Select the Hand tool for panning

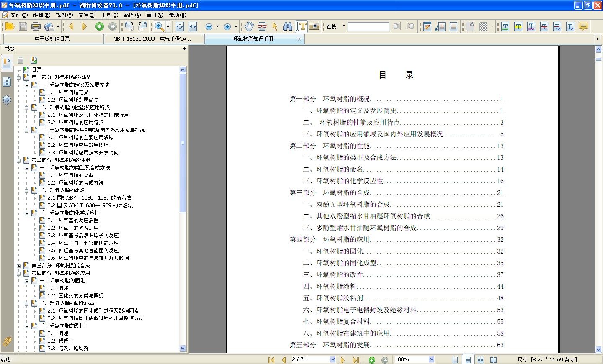(x=249, y=26)
